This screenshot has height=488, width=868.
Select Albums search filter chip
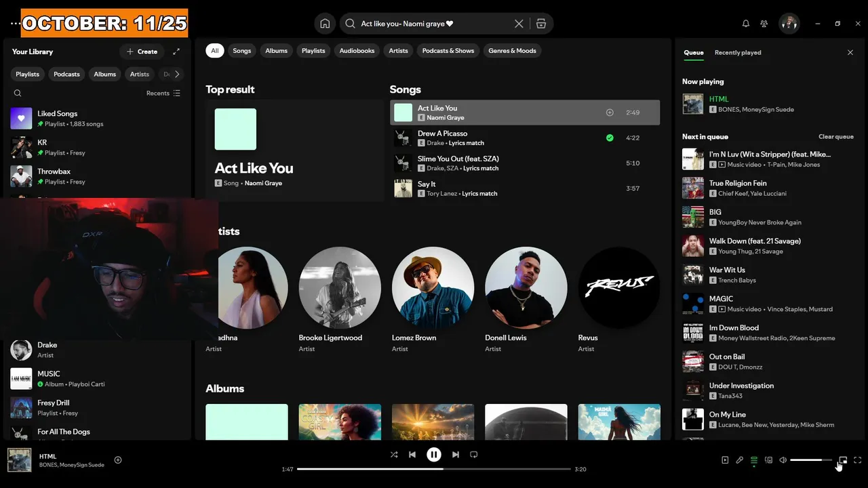(277, 51)
